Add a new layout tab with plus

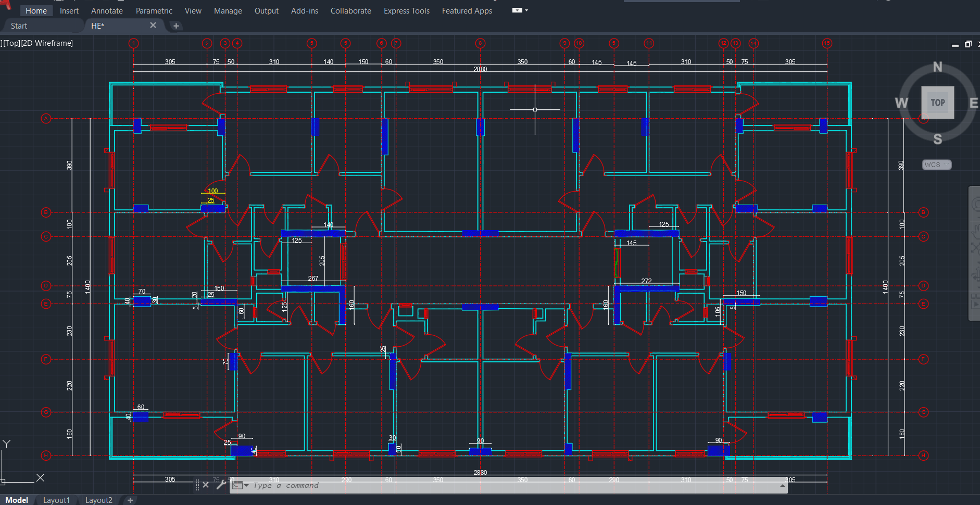[130, 500]
